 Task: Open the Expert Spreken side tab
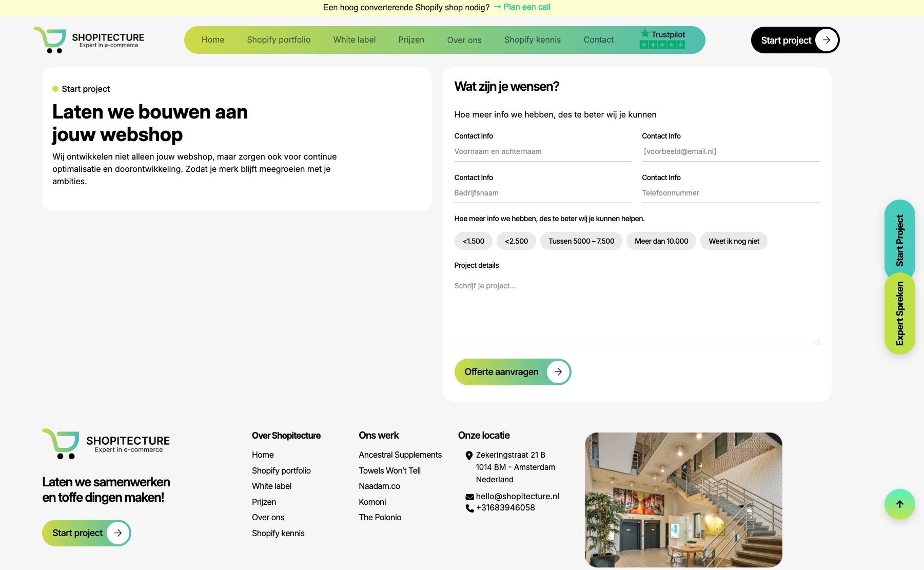(899, 313)
